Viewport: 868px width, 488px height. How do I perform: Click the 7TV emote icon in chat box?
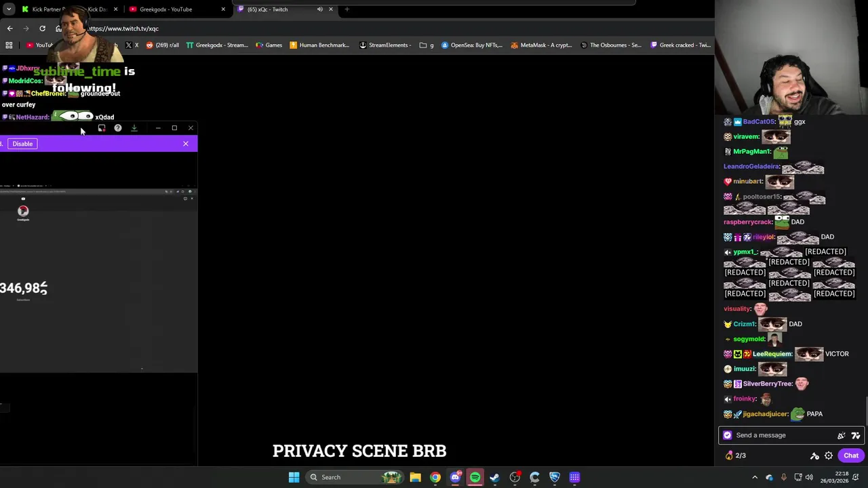pos(856,435)
